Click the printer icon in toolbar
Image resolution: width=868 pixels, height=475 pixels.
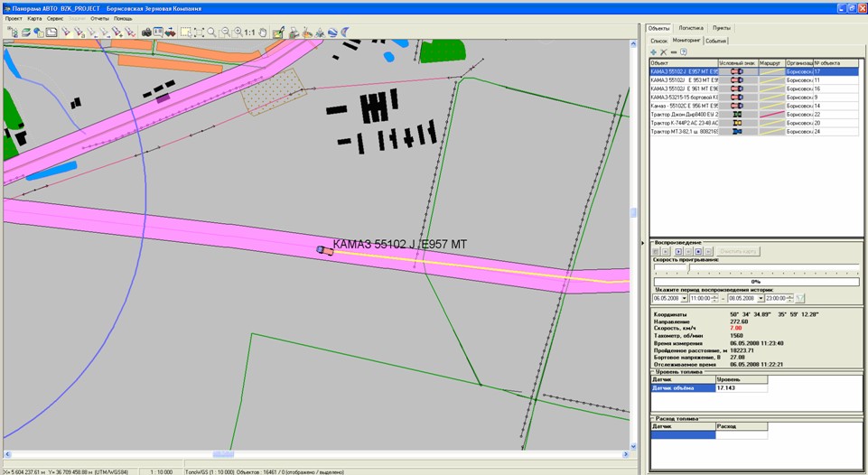pyautogui.click(x=293, y=33)
